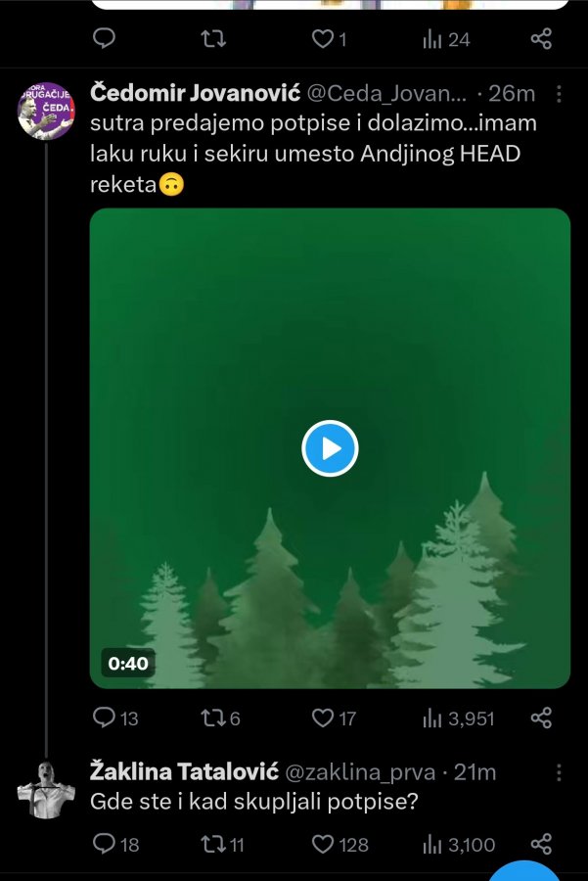Reply to Čedomir Jovanović's tweet
This screenshot has width=588, height=881.
pos(105,719)
